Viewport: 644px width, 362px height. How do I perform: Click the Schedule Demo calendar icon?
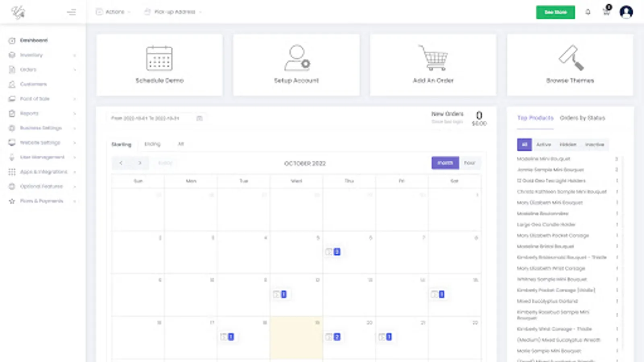[x=159, y=58]
